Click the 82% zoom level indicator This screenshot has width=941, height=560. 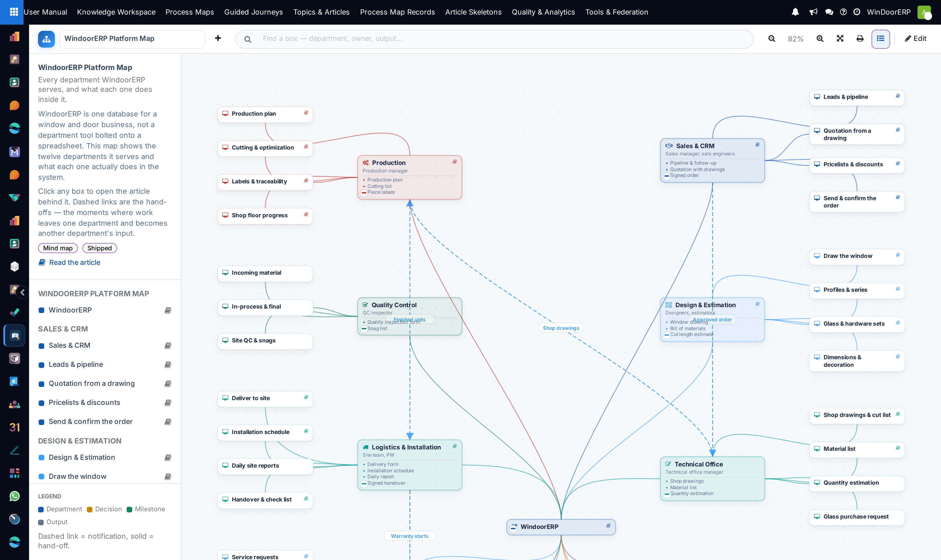click(795, 39)
